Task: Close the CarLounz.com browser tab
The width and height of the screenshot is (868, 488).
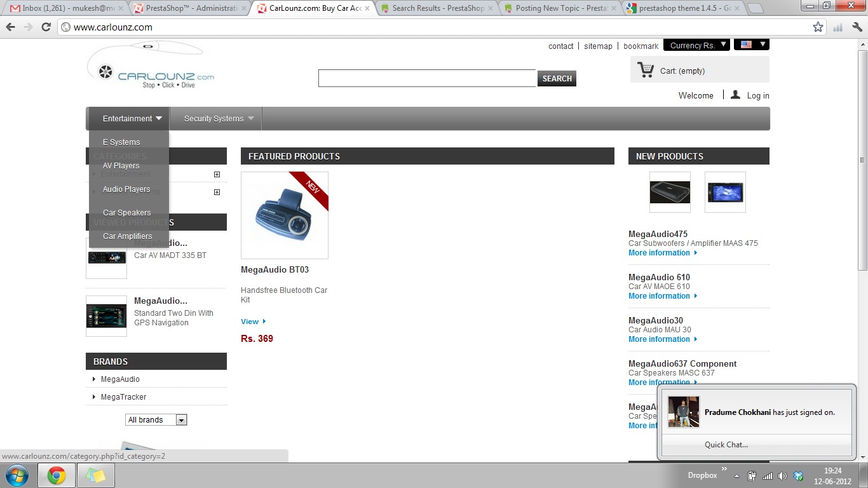Action: tap(367, 8)
